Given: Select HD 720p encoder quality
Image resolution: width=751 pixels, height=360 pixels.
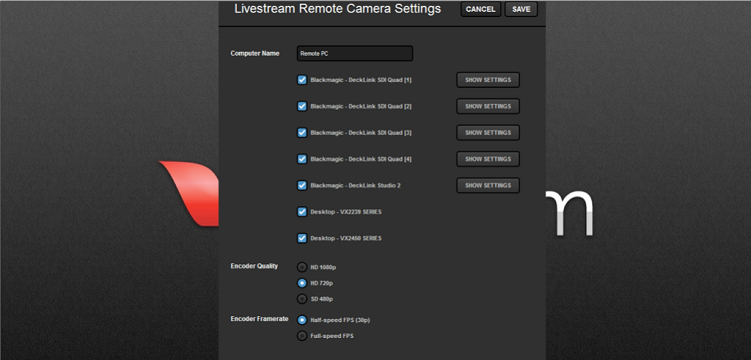Looking at the screenshot, I should tap(302, 283).
